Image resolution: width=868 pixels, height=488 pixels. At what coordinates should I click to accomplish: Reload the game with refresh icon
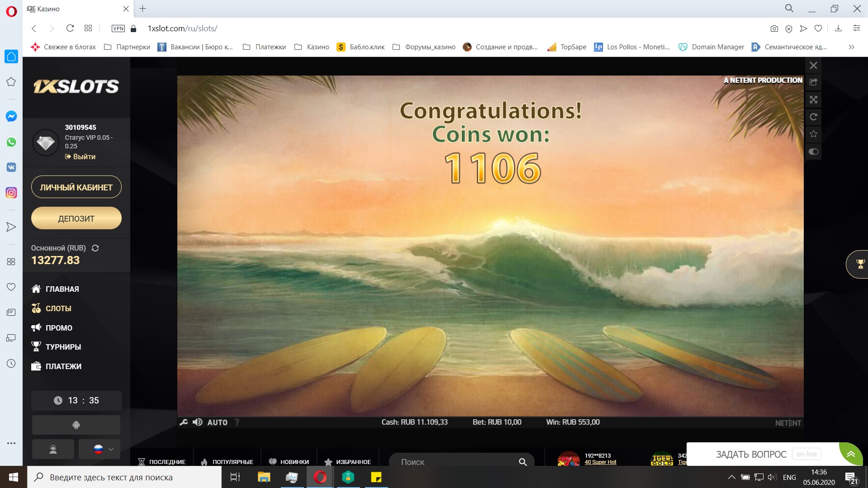coord(813,117)
